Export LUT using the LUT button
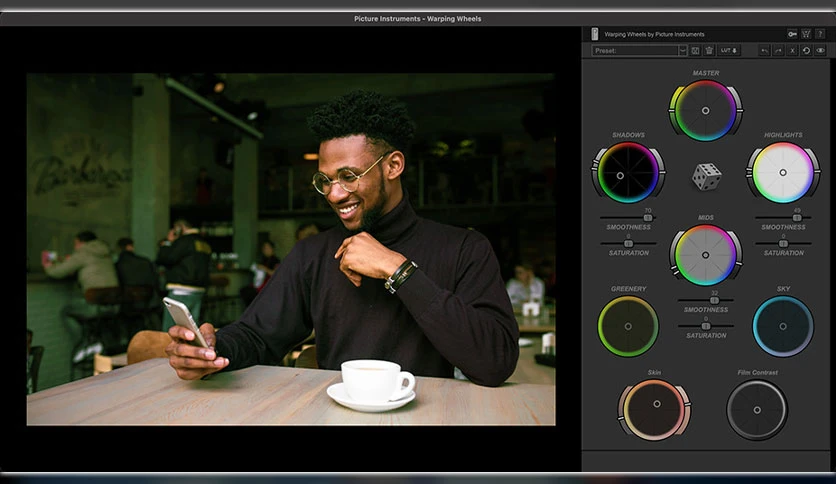The height and width of the screenshot is (484, 836). pos(728,51)
